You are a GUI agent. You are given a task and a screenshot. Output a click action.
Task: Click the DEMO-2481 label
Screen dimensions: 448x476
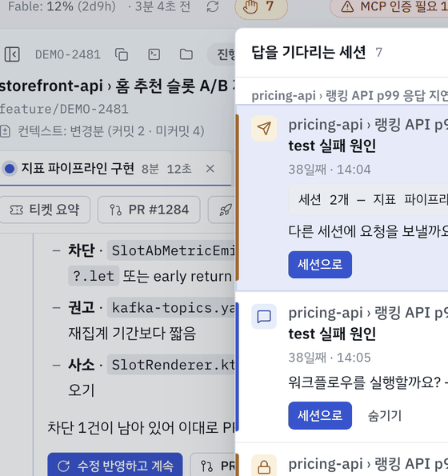(x=68, y=54)
